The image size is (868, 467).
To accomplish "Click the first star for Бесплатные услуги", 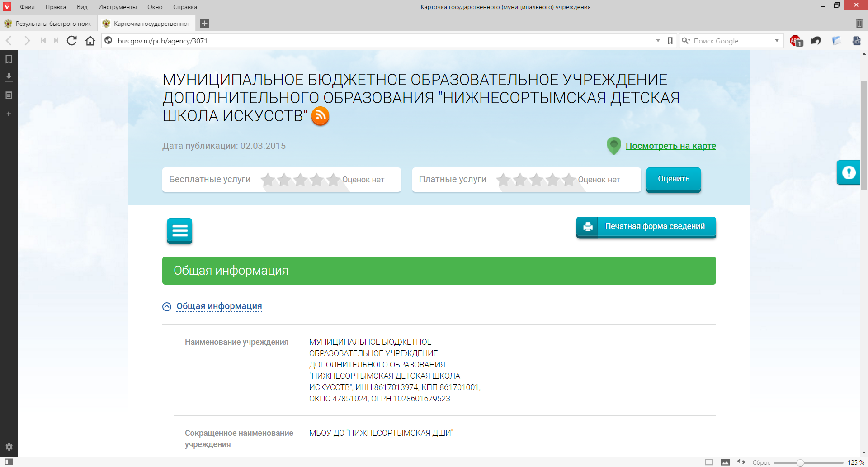I will coord(268,180).
